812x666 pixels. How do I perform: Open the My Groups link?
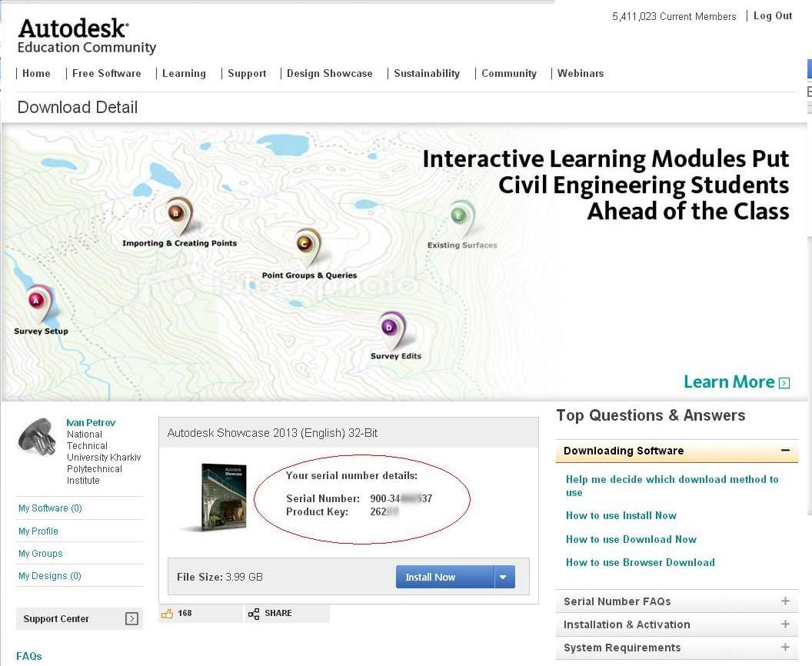(x=41, y=554)
